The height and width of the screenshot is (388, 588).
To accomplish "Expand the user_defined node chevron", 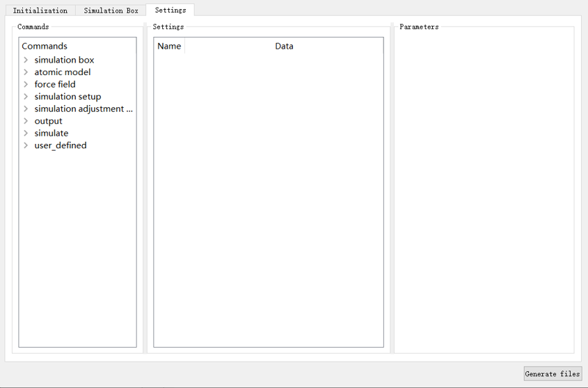I will (26, 145).
